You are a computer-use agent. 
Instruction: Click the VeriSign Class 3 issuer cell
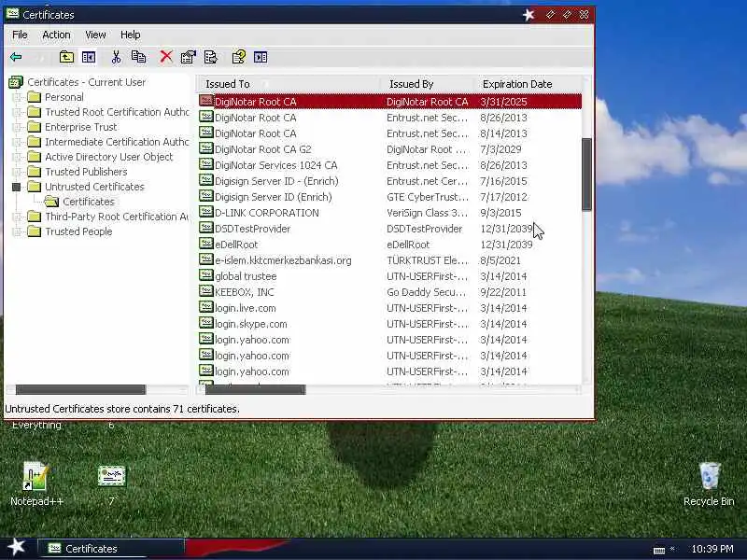(x=428, y=213)
